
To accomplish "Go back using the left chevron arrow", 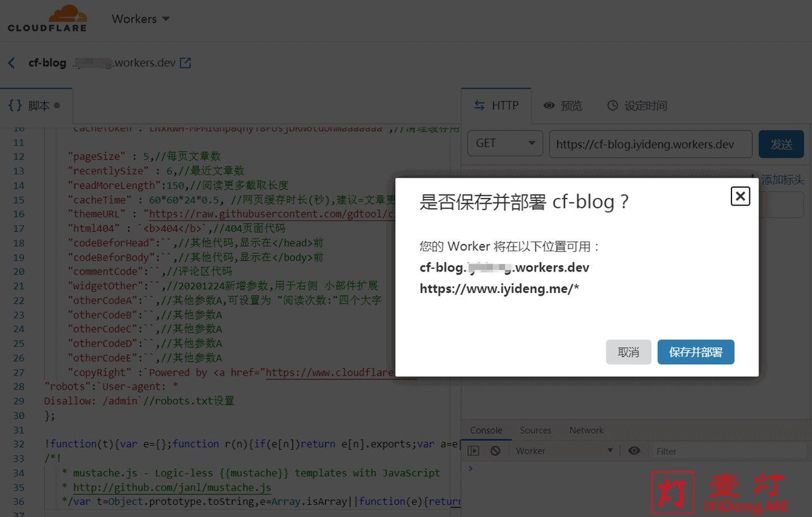I will point(11,63).
